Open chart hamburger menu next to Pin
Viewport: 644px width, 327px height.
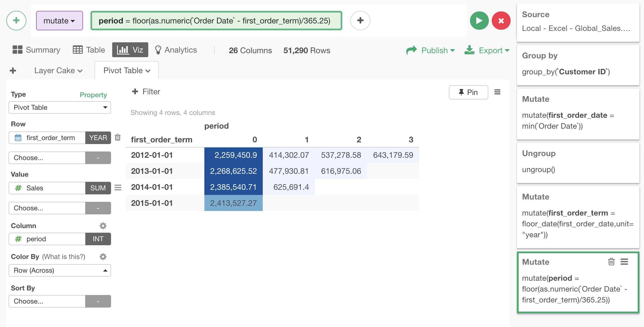coord(497,92)
